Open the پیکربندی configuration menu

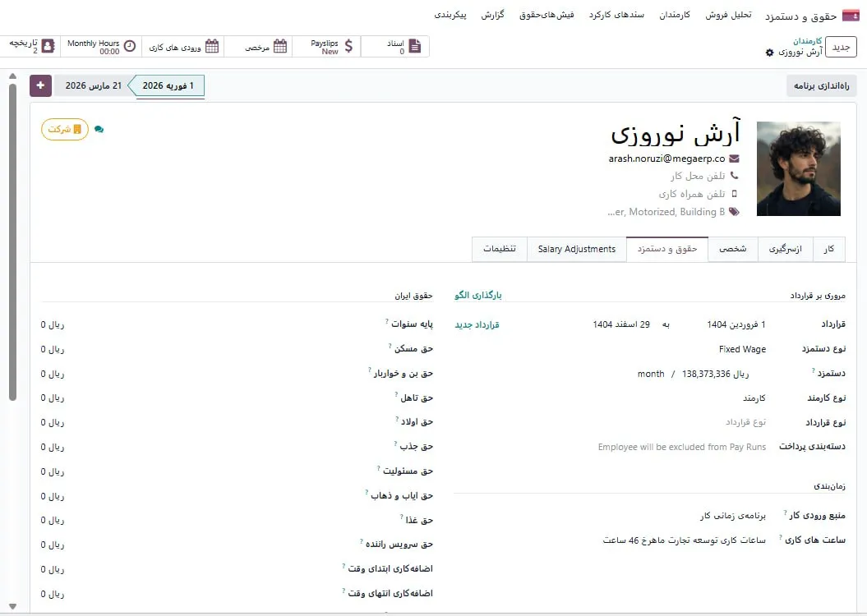click(450, 15)
